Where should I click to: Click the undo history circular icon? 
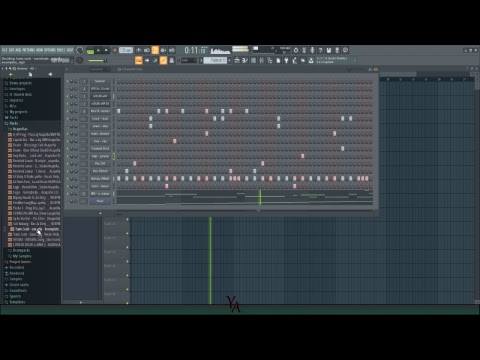(x=296, y=50)
